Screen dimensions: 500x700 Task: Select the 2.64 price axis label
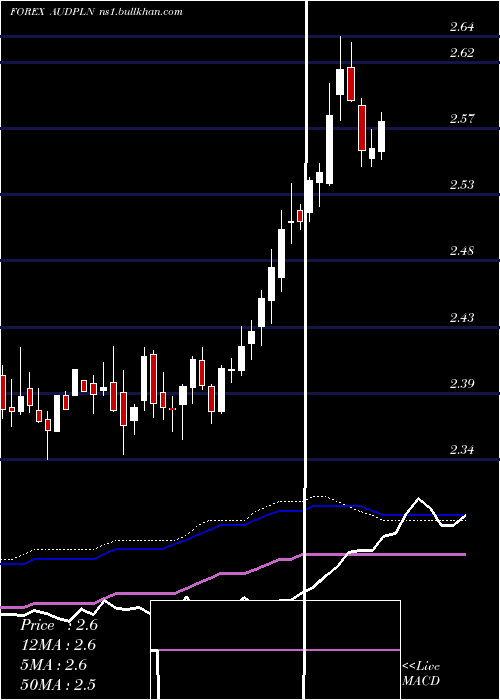tap(462, 27)
